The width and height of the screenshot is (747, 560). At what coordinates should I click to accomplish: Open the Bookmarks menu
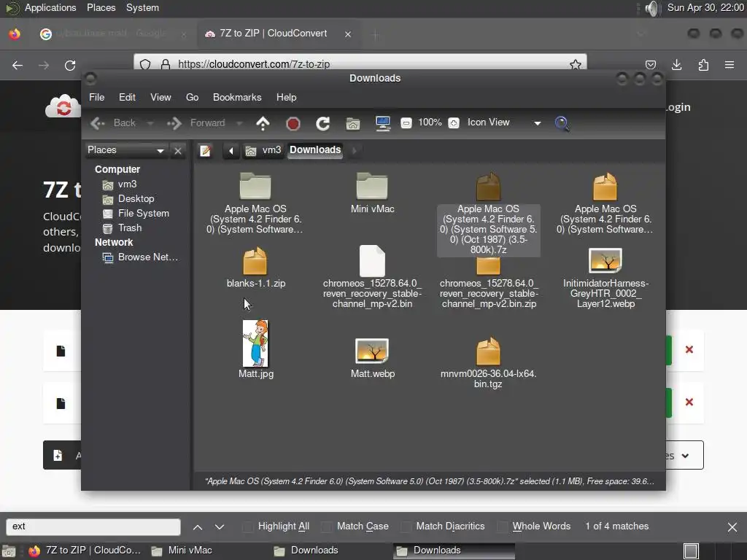coord(237,98)
